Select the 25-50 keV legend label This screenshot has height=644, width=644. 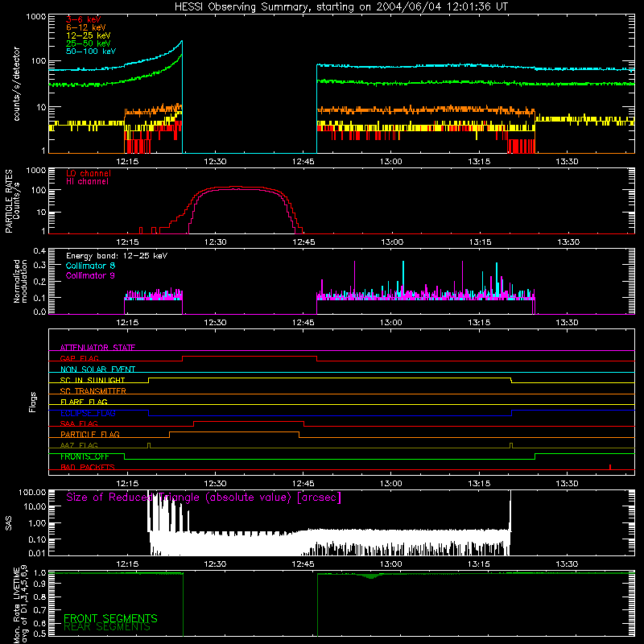pyautogui.click(x=88, y=43)
